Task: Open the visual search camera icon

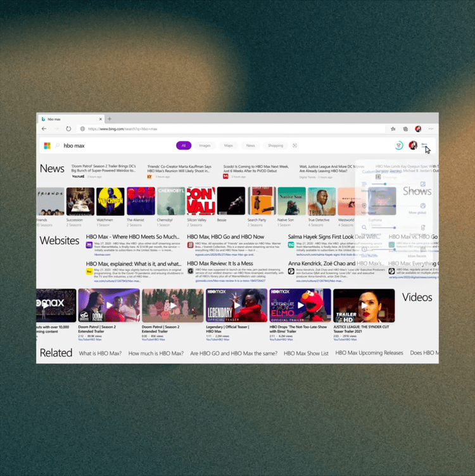Action: (x=294, y=146)
